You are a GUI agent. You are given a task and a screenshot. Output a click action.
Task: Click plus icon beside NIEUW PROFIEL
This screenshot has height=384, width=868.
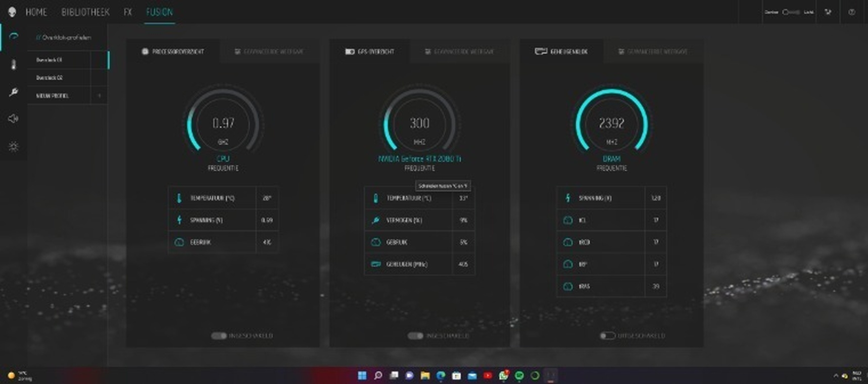click(99, 95)
